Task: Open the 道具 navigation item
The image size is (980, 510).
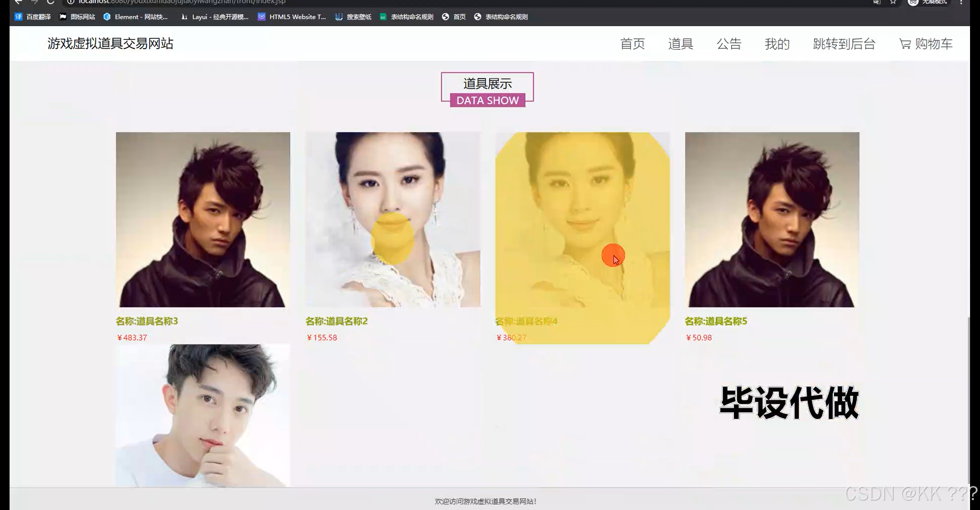Action: pos(681,44)
